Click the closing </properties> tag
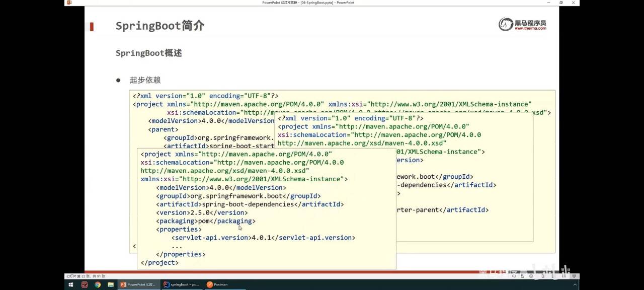This screenshot has height=290, width=644. coord(181,254)
